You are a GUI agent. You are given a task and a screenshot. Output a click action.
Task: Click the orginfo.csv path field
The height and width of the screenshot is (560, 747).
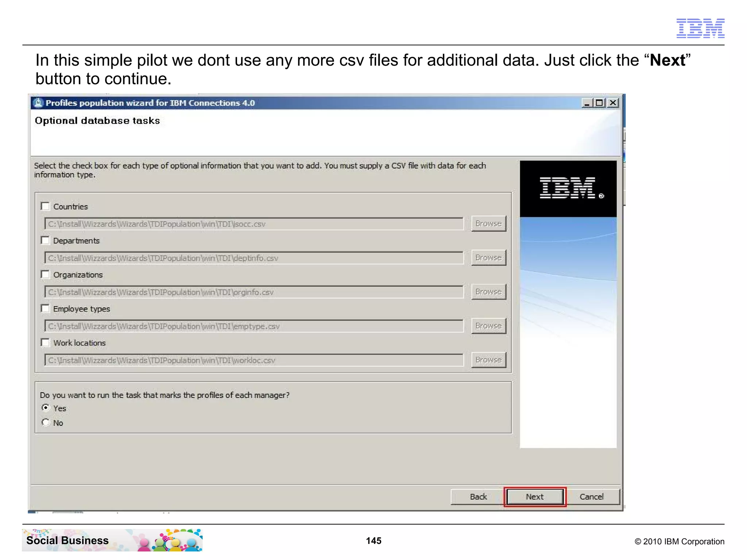point(254,292)
